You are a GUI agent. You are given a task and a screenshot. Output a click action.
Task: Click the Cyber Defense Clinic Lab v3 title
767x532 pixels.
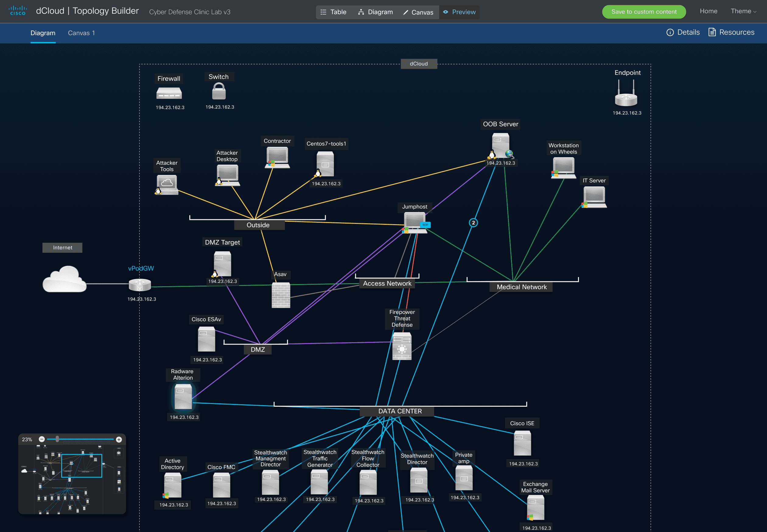[190, 12]
